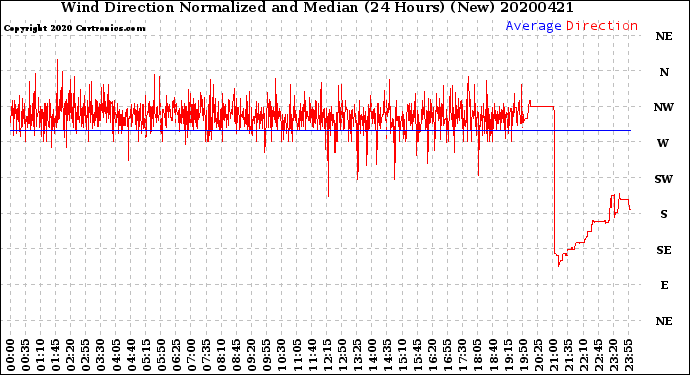Select the 07:00 time axis label
The height and width of the screenshot is (375, 690).
coord(191,355)
